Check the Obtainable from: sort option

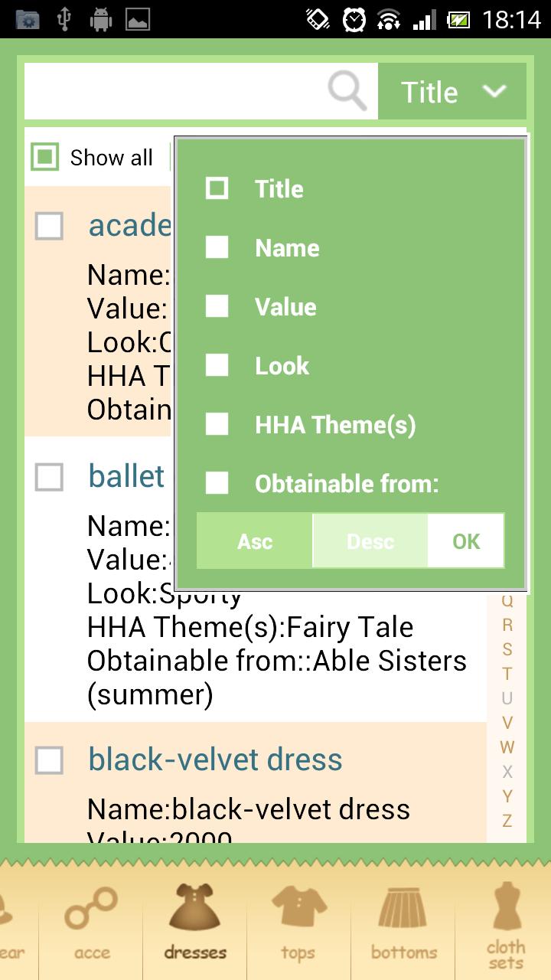click(x=217, y=483)
